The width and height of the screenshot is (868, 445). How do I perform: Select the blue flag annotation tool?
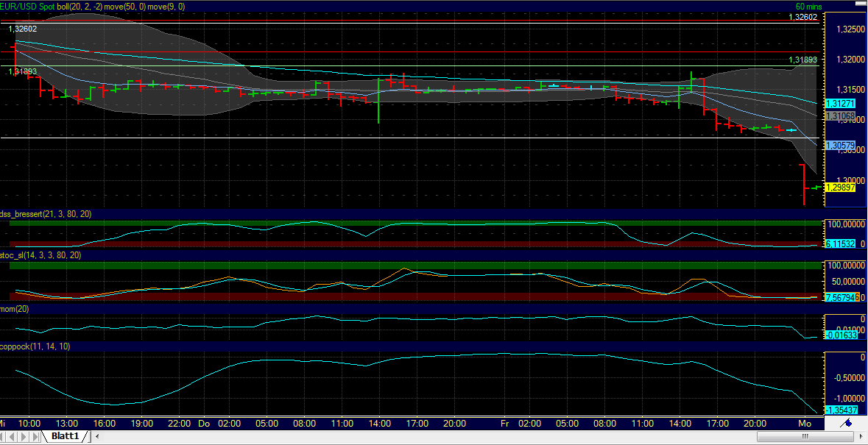point(847,424)
